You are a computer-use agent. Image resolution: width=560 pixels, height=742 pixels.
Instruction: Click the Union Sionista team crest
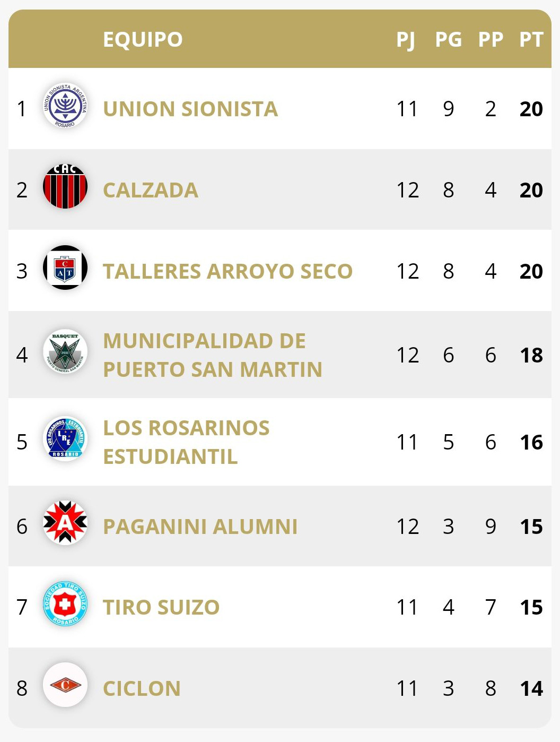[65, 106]
